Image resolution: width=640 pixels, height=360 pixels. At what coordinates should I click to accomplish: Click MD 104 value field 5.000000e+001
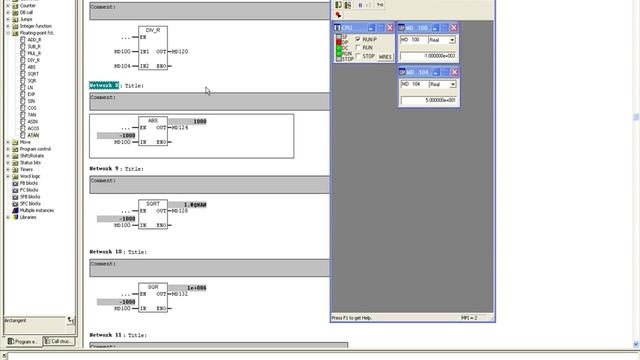click(429, 100)
